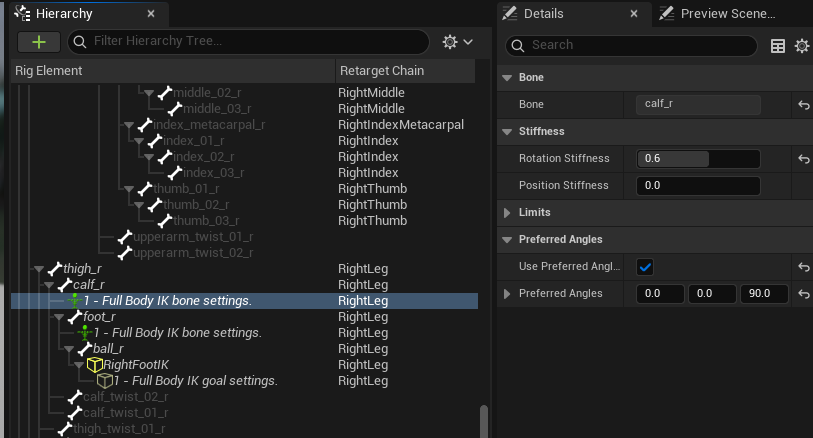The width and height of the screenshot is (813, 438).
Task: Collapse the foot_r tree node
Action: pyautogui.click(x=59, y=317)
